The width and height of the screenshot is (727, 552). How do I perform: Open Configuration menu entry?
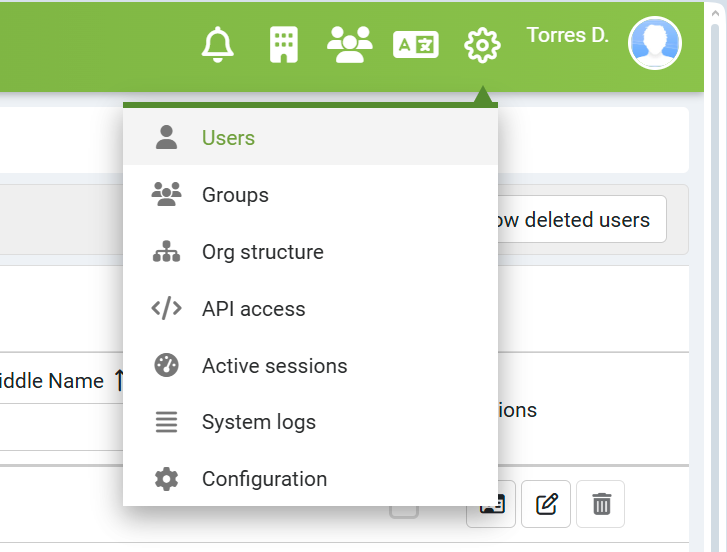310,479
